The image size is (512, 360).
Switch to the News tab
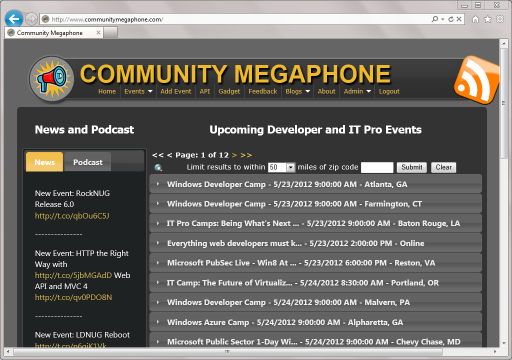[44, 162]
